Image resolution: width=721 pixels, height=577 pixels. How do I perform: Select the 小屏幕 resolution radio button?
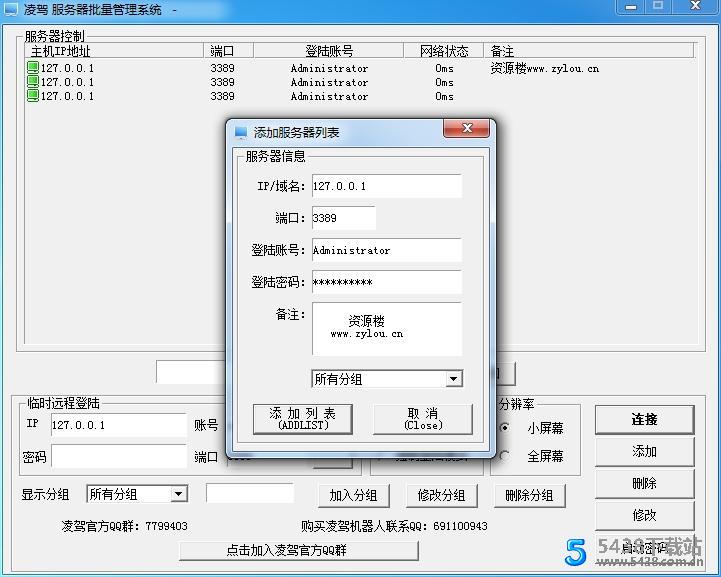pos(504,428)
